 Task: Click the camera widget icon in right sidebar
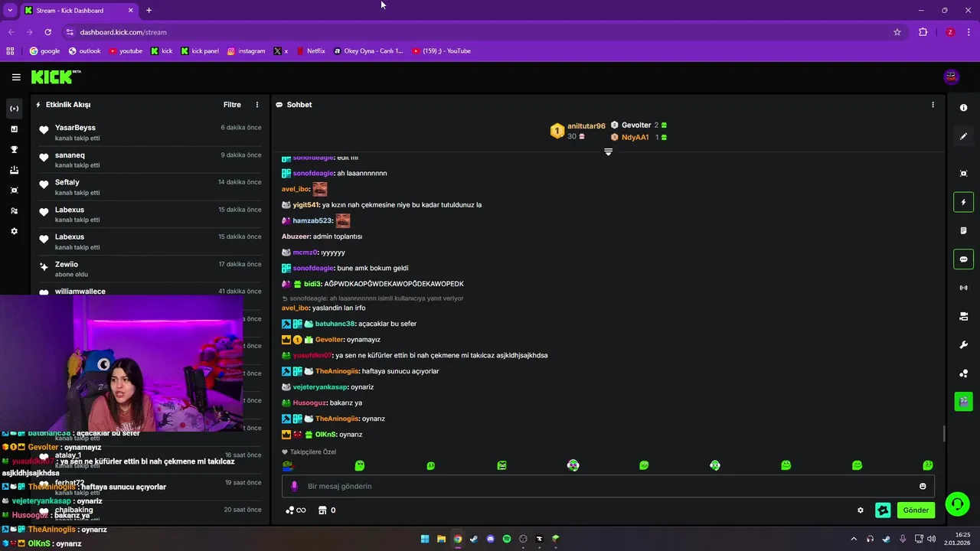(x=964, y=316)
